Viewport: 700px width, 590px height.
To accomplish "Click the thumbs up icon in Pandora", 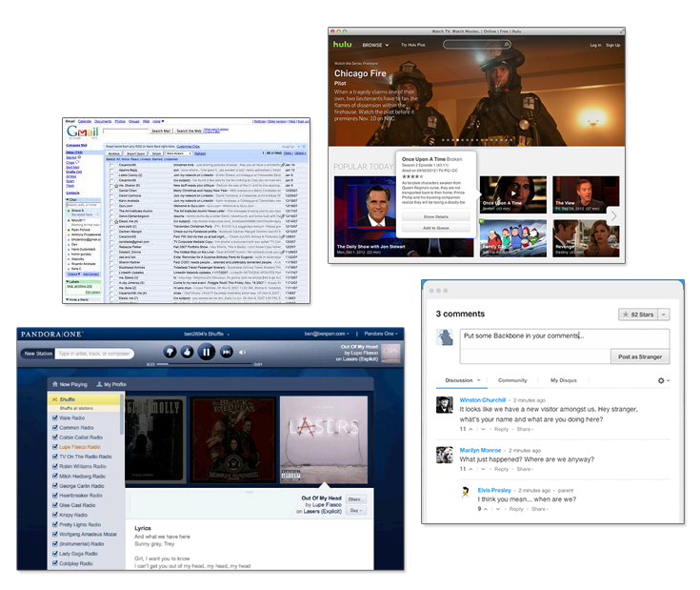I will coord(187,352).
